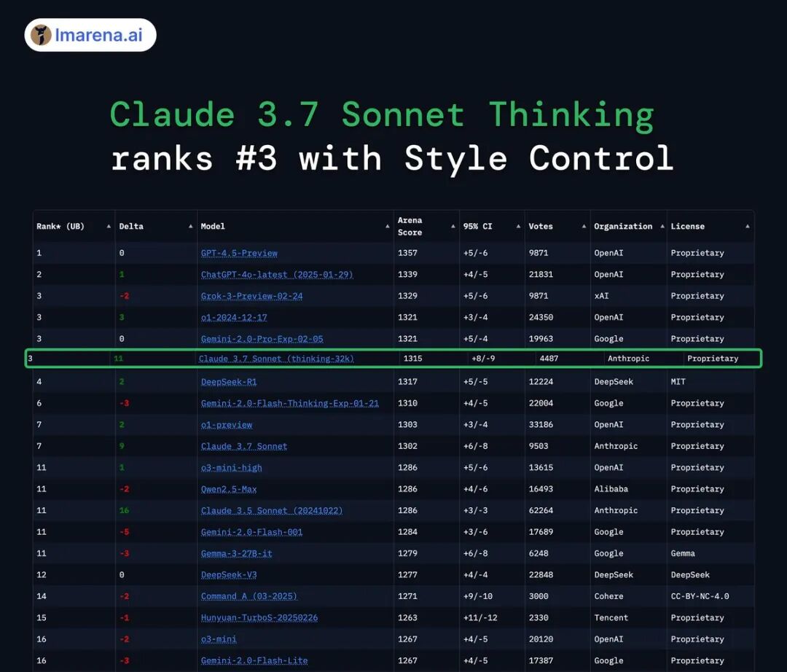
Task: Open the o1-2024-12-17 model link
Action: tap(234, 318)
